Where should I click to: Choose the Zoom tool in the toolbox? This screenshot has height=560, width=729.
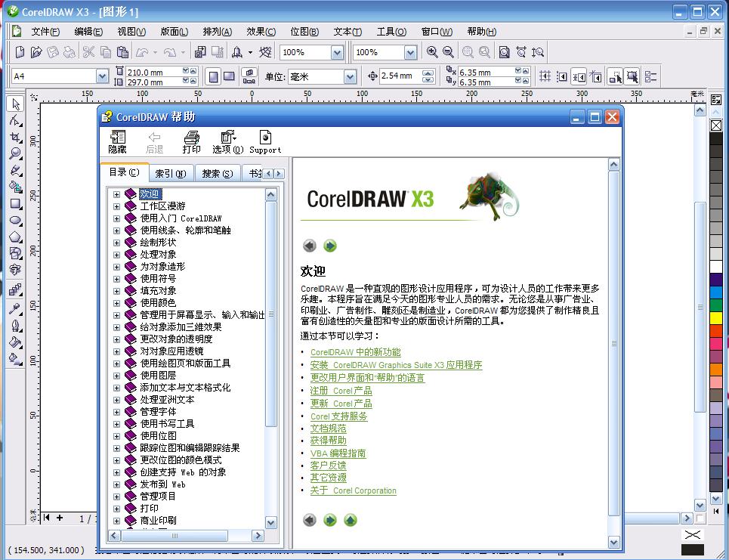[15, 154]
